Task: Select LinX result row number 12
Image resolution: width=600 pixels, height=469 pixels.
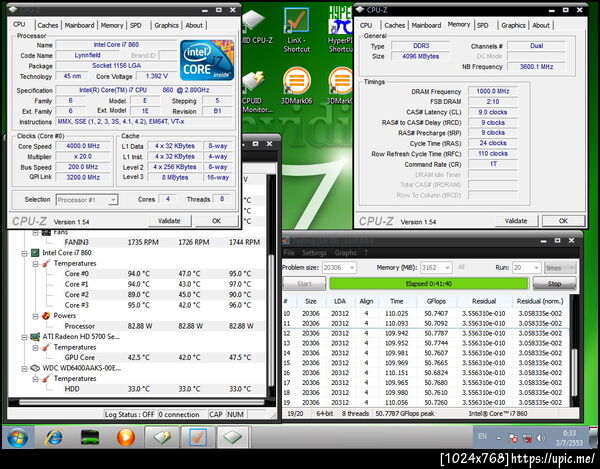Action: pos(426,333)
